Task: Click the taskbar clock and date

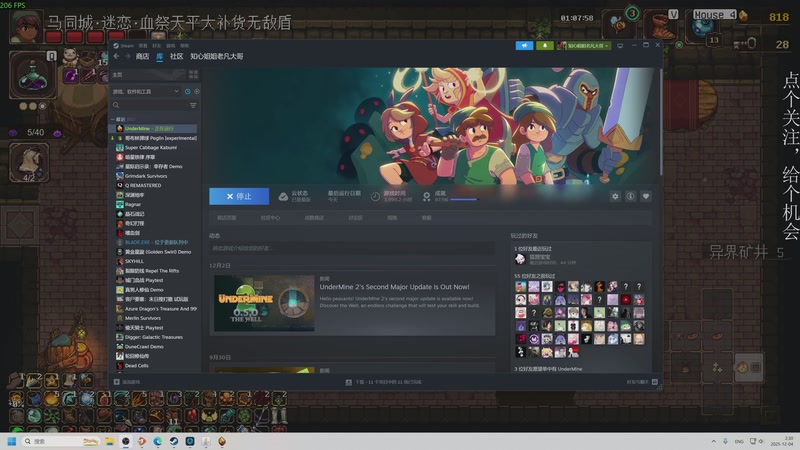Action: tap(782, 441)
